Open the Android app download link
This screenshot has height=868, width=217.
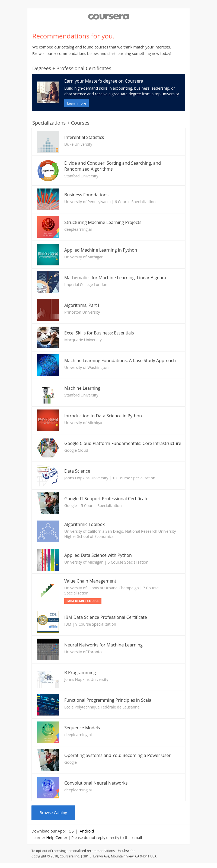pyautogui.click(x=87, y=831)
